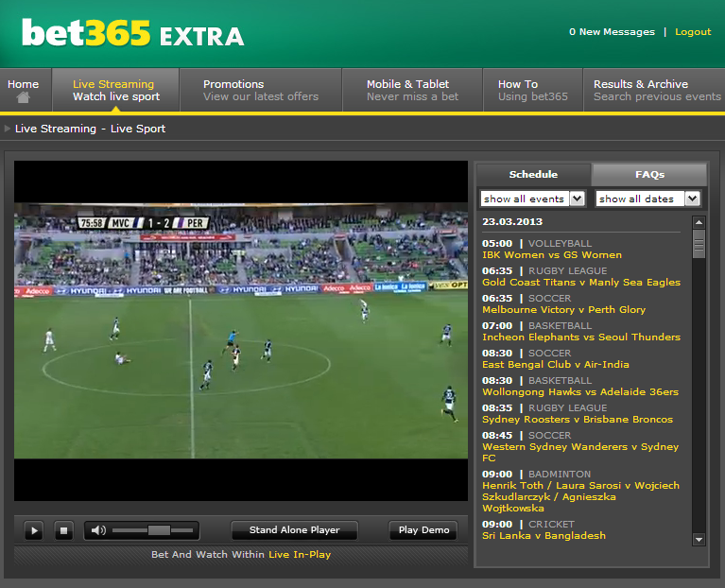The height and width of the screenshot is (588, 725).
Task: Select Western Sydney Wanderers v Sydney FC
Action: (580, 452)
